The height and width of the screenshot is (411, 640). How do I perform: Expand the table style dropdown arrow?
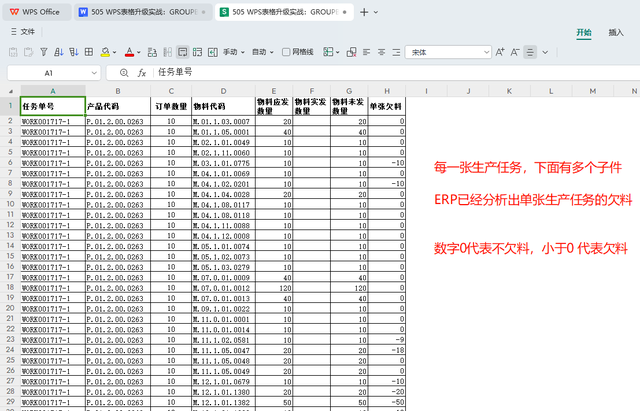click(x=338, y=52)
